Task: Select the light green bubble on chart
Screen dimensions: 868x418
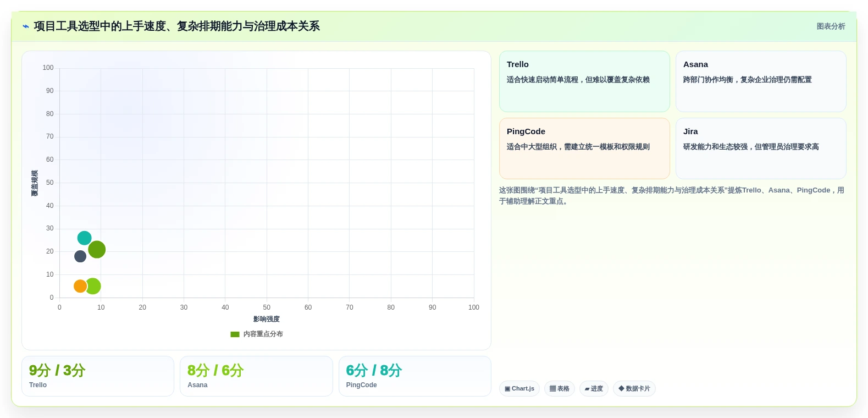Action: pos(93,286)
